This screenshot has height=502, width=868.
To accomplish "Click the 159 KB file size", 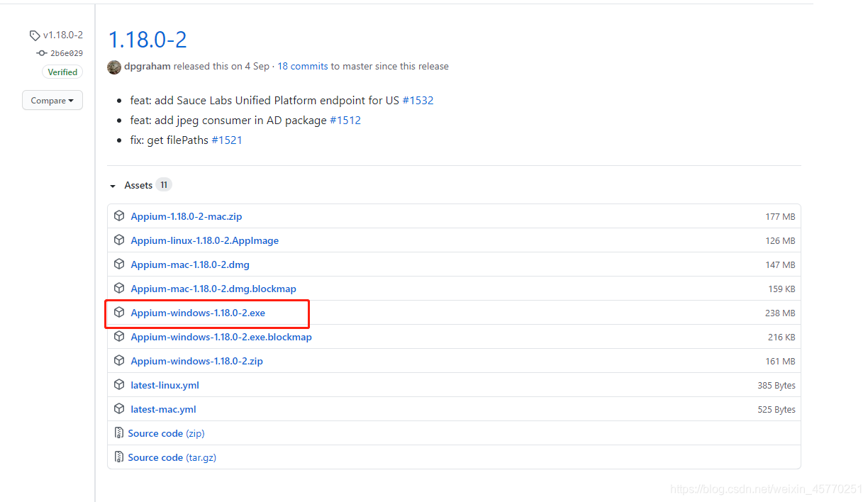I will [781, 289].
